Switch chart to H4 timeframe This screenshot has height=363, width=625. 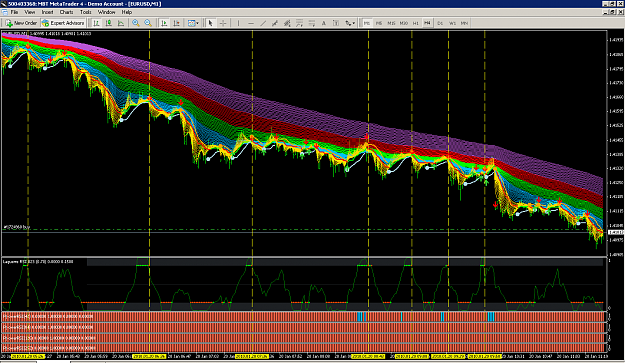(427, 23)
